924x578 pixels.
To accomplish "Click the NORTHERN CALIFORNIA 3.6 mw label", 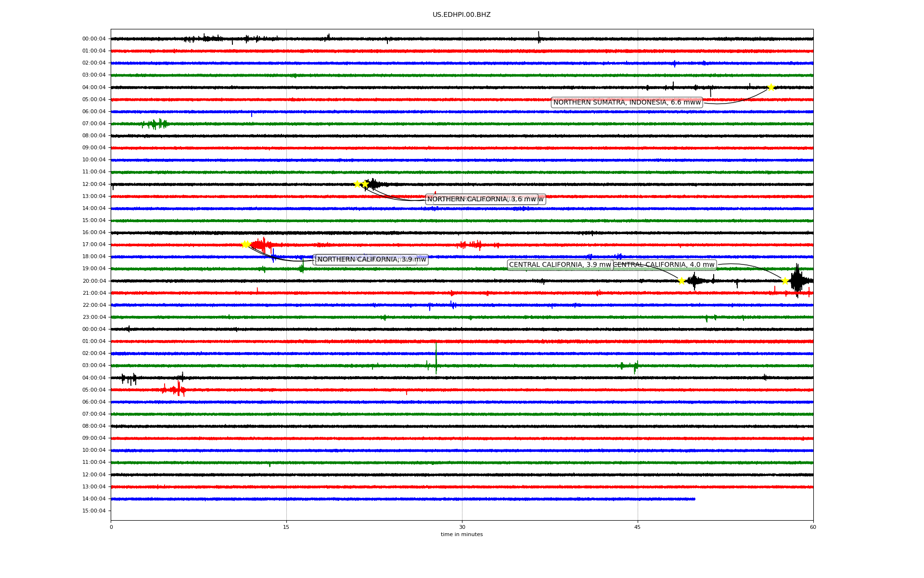I will pos(481,199).
